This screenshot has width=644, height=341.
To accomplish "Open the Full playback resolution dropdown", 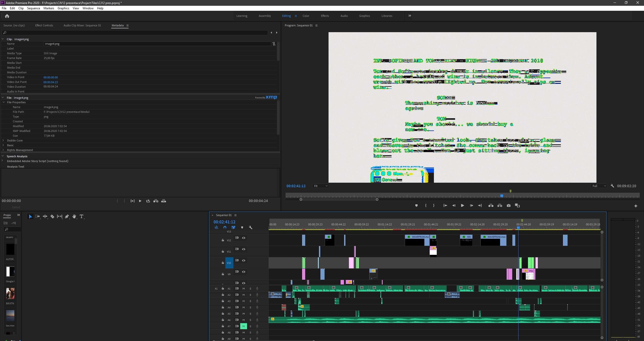I will [599, 186].
